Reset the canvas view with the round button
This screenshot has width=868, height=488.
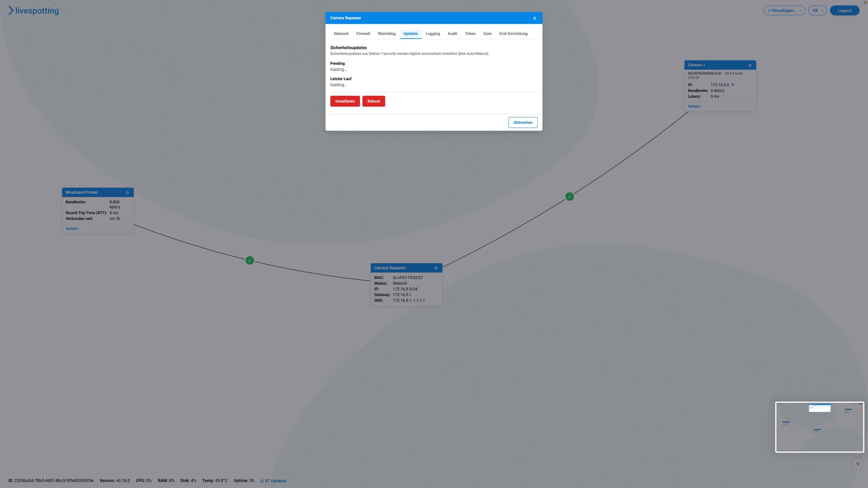858,464
